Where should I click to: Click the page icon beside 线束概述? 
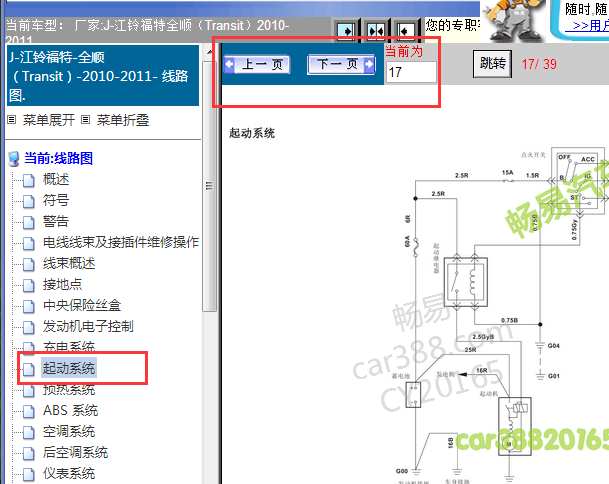pyautogui.click(x=28, y=265)
